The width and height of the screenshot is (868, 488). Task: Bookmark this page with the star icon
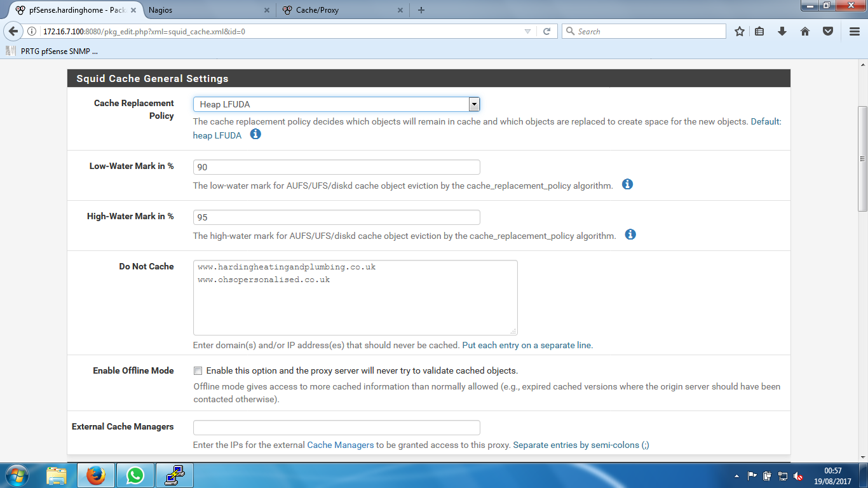(740, 31)
